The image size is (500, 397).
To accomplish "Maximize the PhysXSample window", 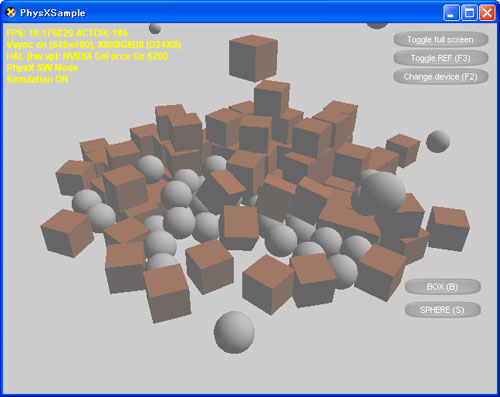I will point(469,13).
